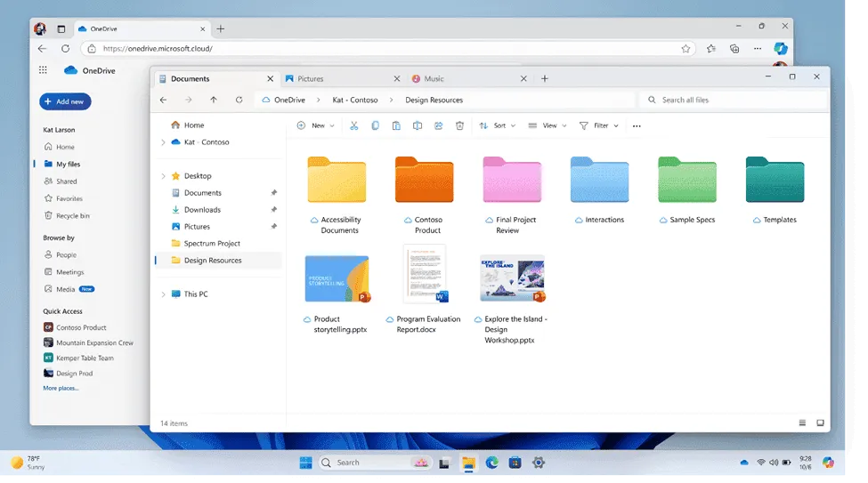Select the Accessibility Documents folder
Viewport: 868px width, 483px height.
[x=337, y=196]
